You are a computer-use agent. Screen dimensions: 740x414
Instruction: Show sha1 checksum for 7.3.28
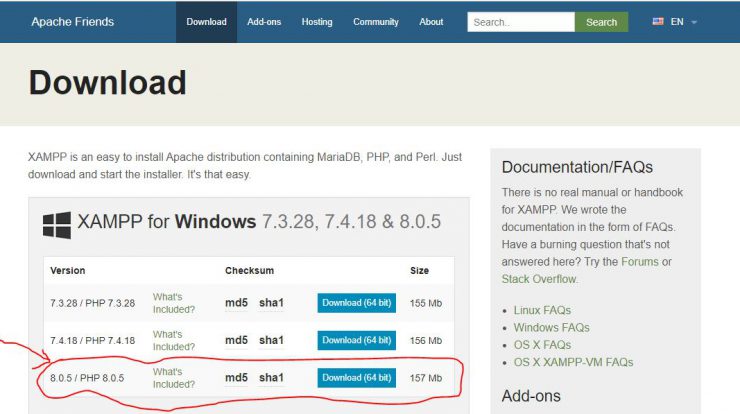click(271, 303)
